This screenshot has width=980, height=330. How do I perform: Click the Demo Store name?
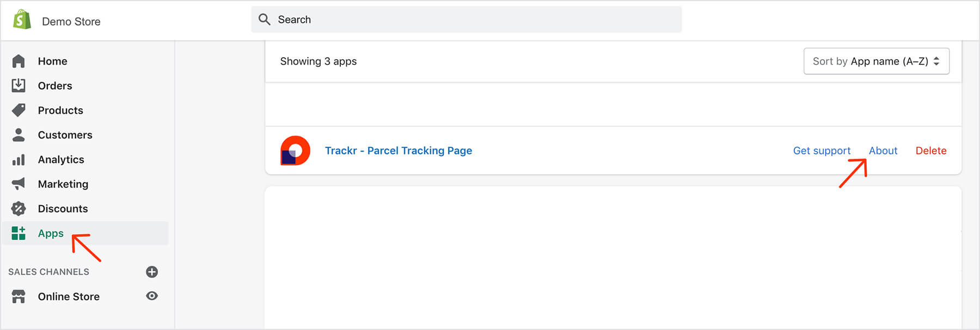[71, 22]
